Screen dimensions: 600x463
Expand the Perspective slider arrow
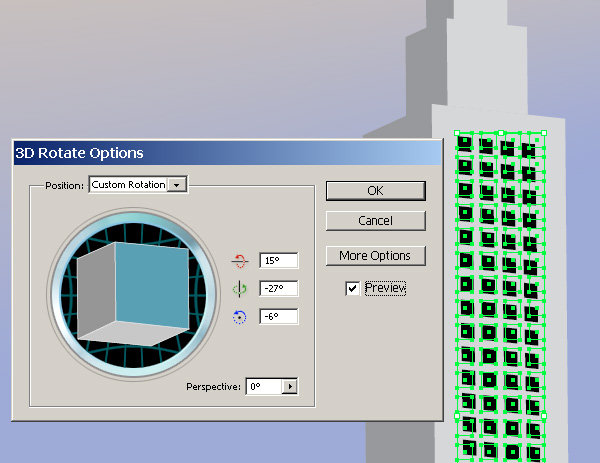(x=290, y=386)
